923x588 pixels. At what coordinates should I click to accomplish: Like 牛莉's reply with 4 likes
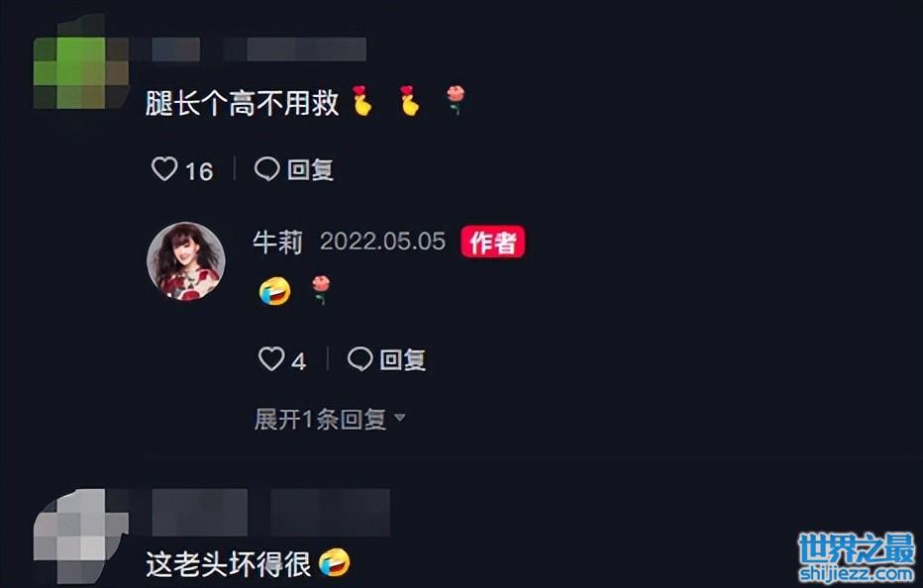(271, 359)
